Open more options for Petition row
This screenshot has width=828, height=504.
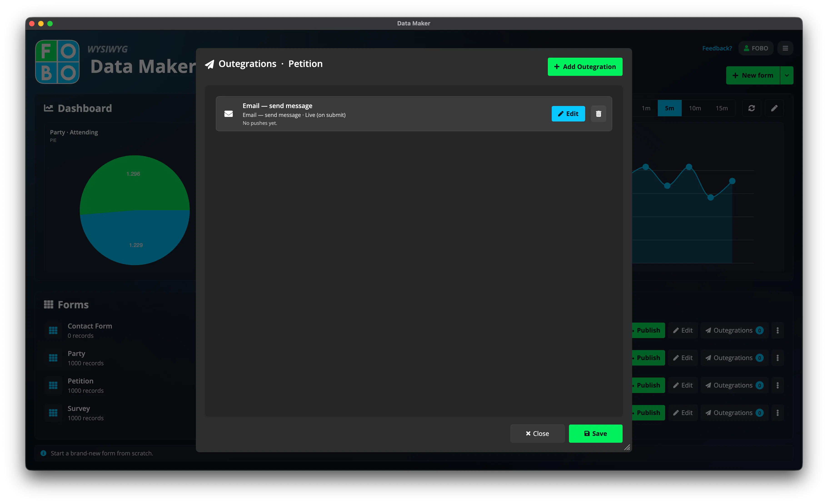pos(777,385)
